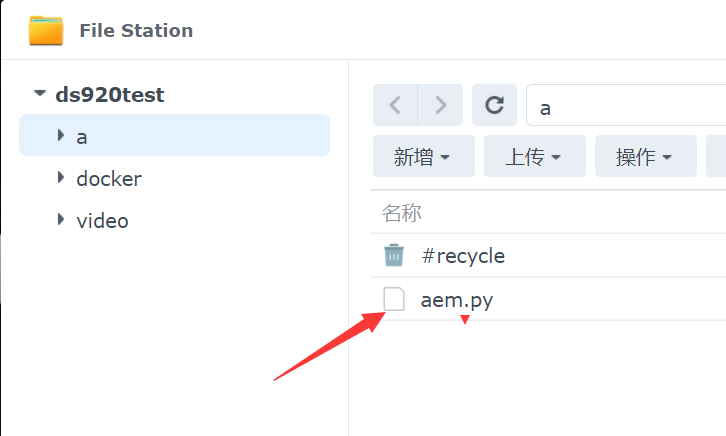The height and width of the screenshot is (436, 726).
Task: Click the File Station folder icon
Action: 46,30
